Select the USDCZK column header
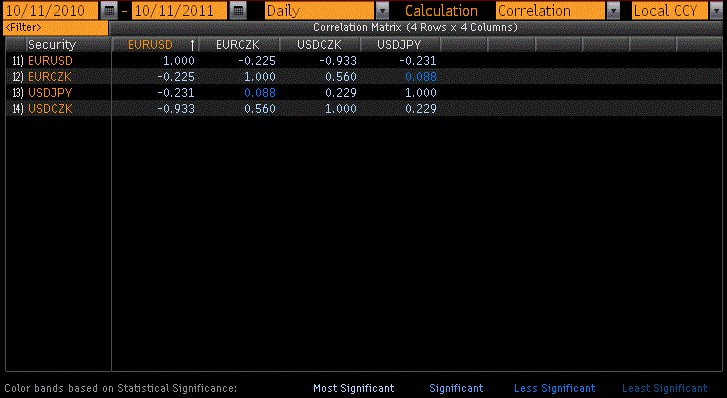 319,45
